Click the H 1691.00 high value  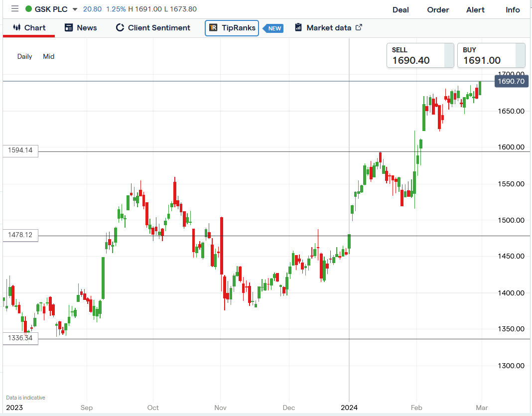pos(145,9)
